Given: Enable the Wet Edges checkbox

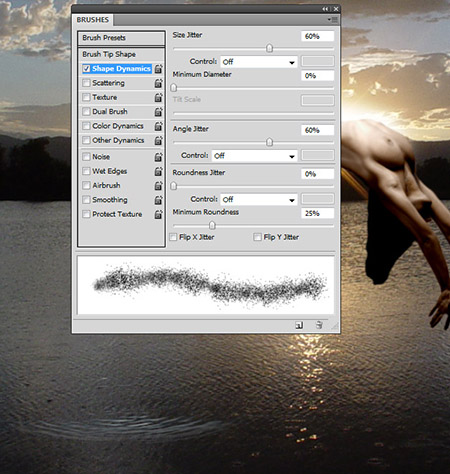Looking at the screenshot, I should [x=86, y=171].
